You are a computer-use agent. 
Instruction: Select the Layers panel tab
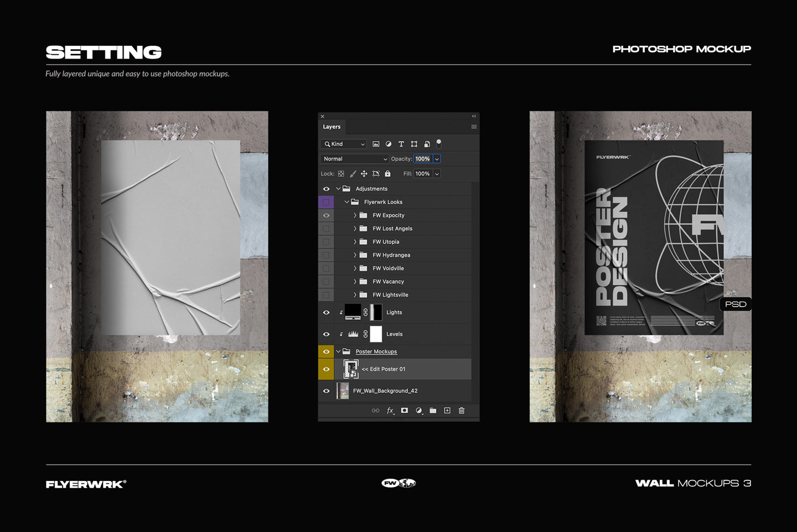[332, 127]
